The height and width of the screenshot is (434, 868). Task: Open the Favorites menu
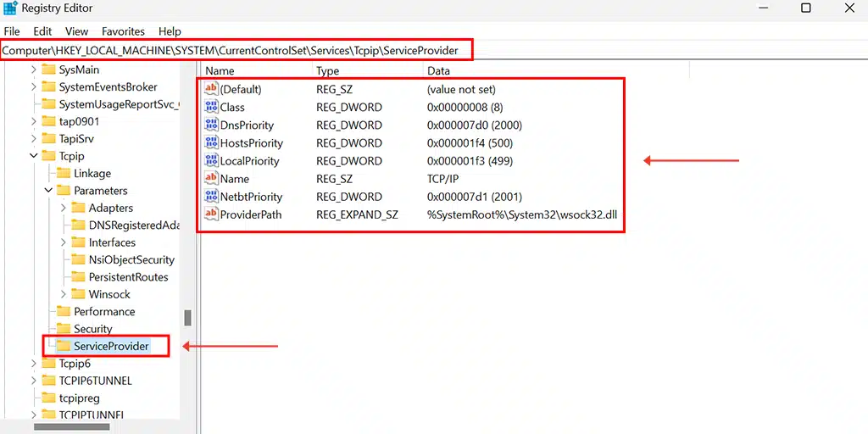(x=123, y=31)
